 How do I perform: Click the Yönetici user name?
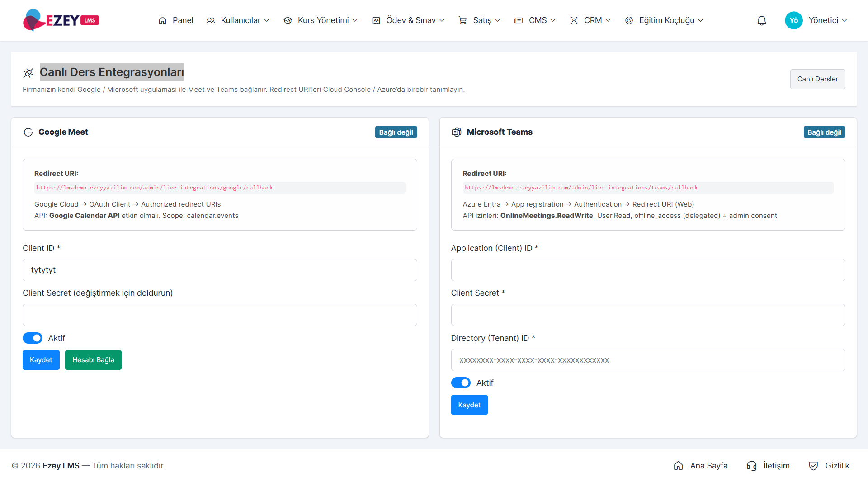click(823, 20)
